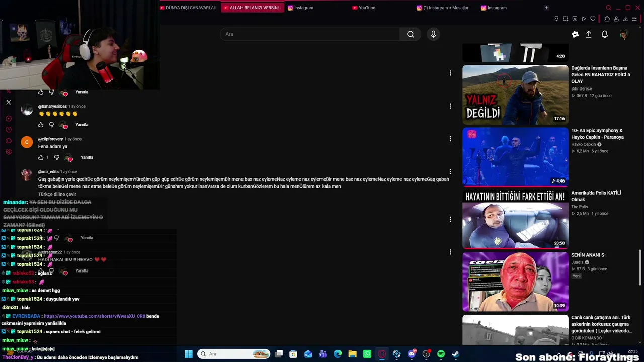Open the browser tab search magnifier
Screen dimensions: 644x362
[608, 8]
